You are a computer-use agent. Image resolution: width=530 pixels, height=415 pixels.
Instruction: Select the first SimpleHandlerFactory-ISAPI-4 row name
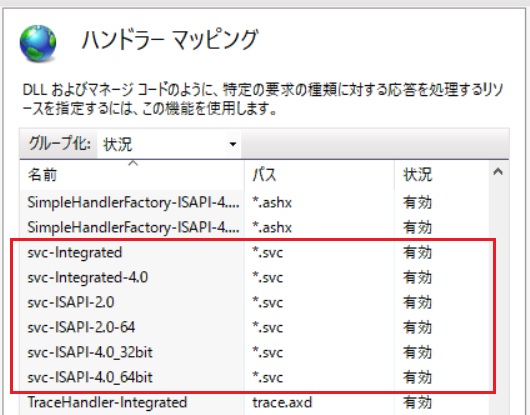point(134,202)
